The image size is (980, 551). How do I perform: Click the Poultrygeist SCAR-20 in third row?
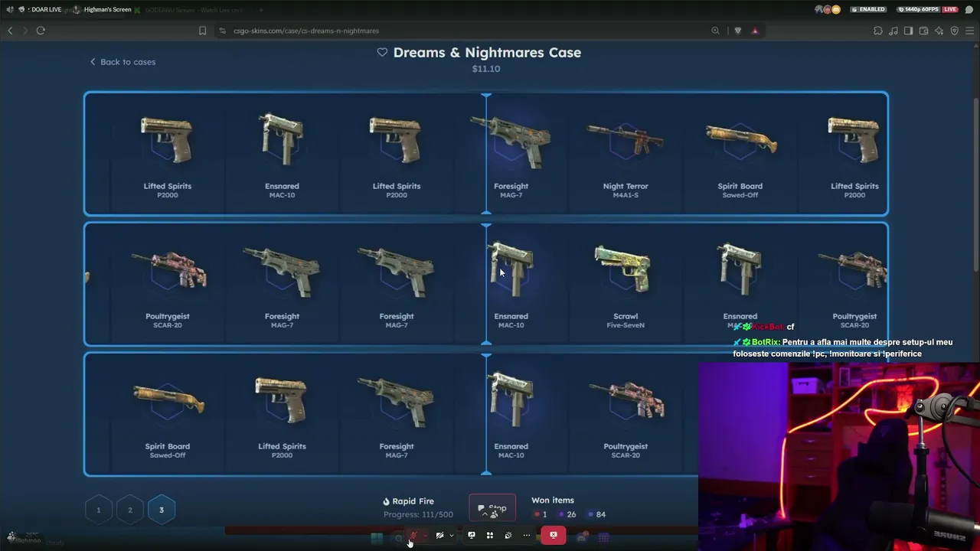(x=626, y=416)
